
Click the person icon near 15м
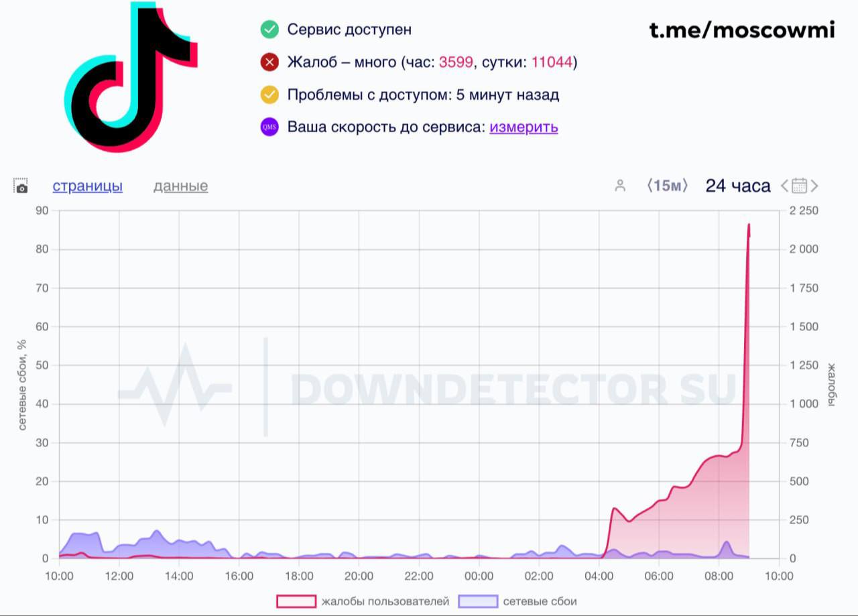[x=620, y=186]
